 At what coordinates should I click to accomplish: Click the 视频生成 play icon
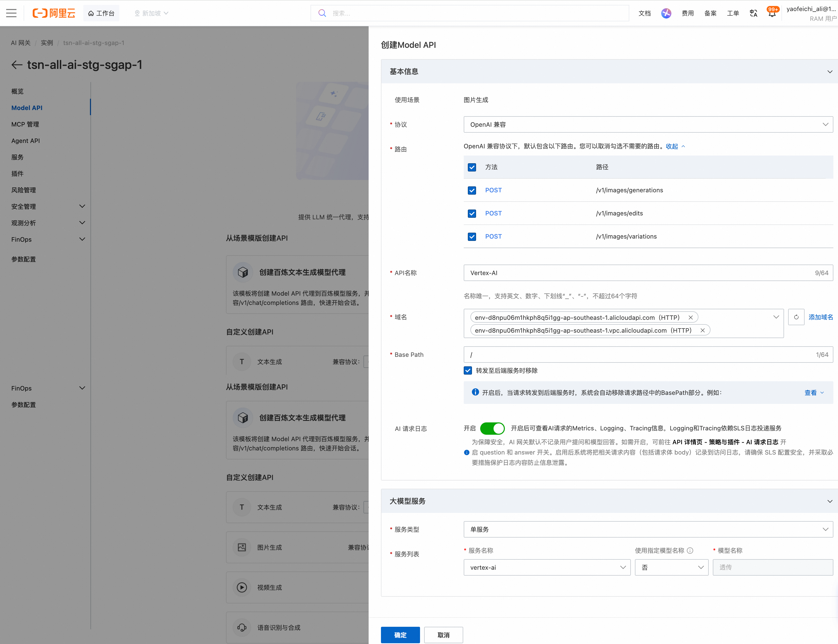click(x=242, y=587)
